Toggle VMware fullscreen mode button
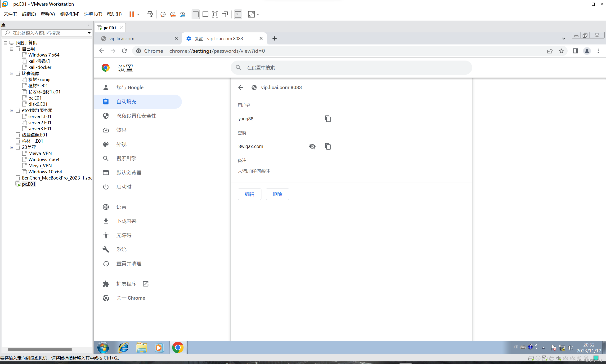606x364 pixels. click(215, 14)
